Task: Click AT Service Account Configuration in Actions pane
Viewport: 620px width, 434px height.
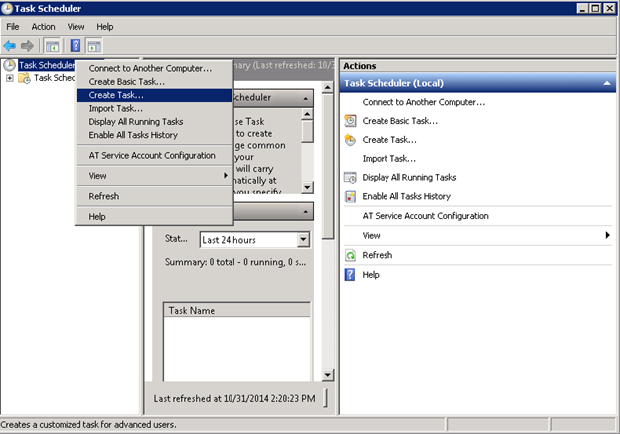Action: coord(425,216)
